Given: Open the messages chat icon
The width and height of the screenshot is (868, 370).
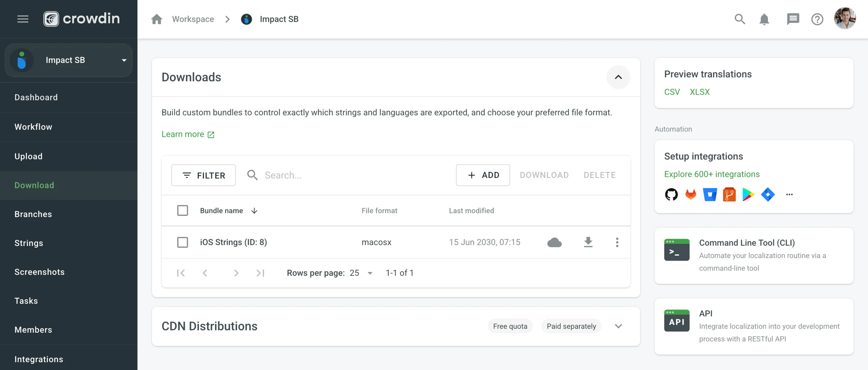Looking at the screenshot, I should pyautogui.click(x=793, y=19).
